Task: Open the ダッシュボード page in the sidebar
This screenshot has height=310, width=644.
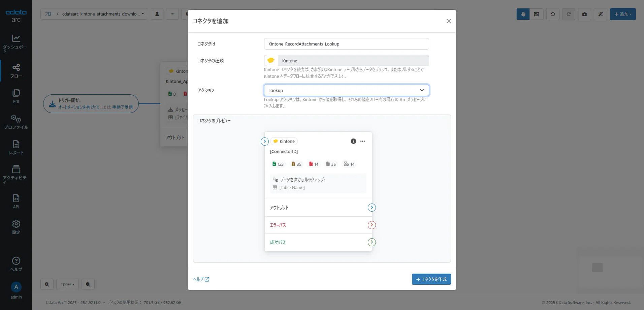Action: click(x=16, y=43)
